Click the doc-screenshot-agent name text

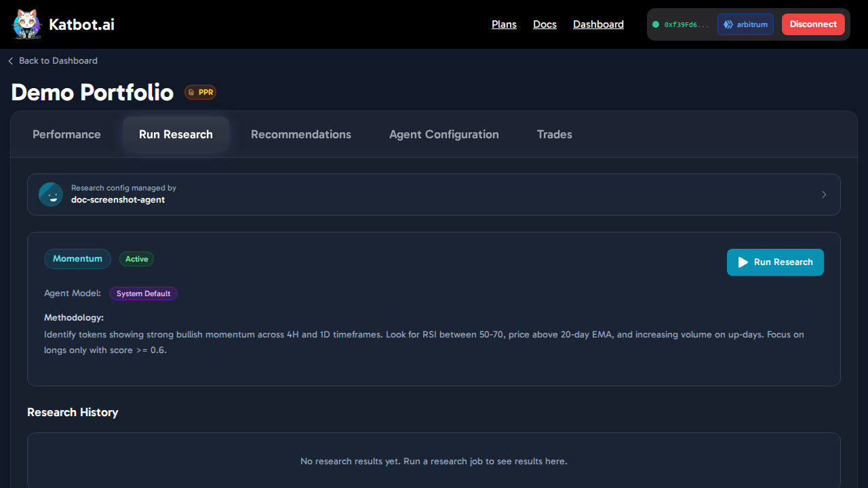[118, 200]
